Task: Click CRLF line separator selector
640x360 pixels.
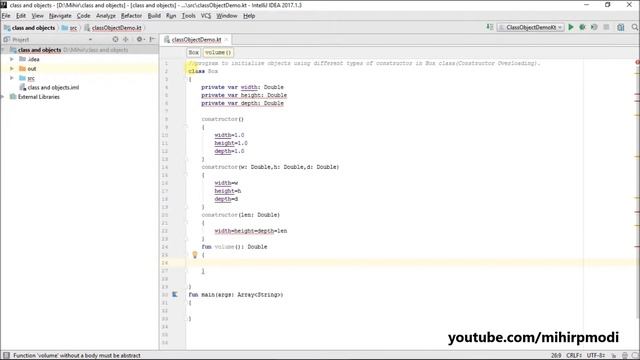Action: (x=574, y=356)
